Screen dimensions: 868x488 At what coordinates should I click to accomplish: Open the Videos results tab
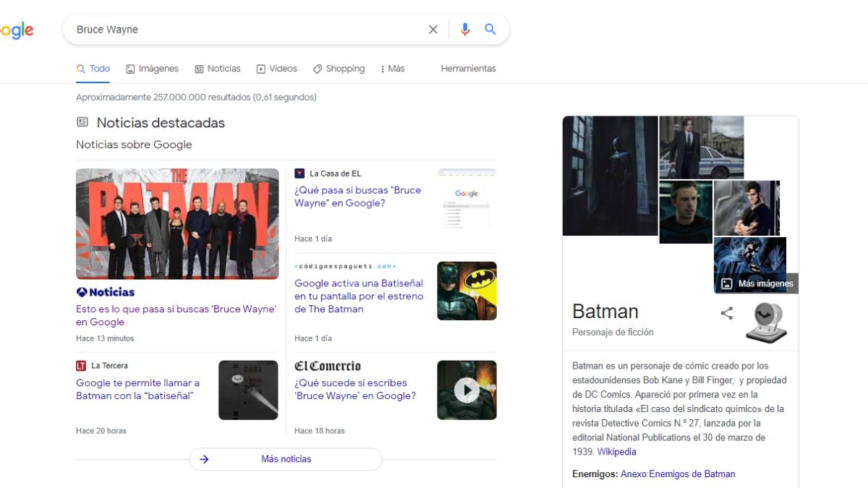[x=276, y=69]
